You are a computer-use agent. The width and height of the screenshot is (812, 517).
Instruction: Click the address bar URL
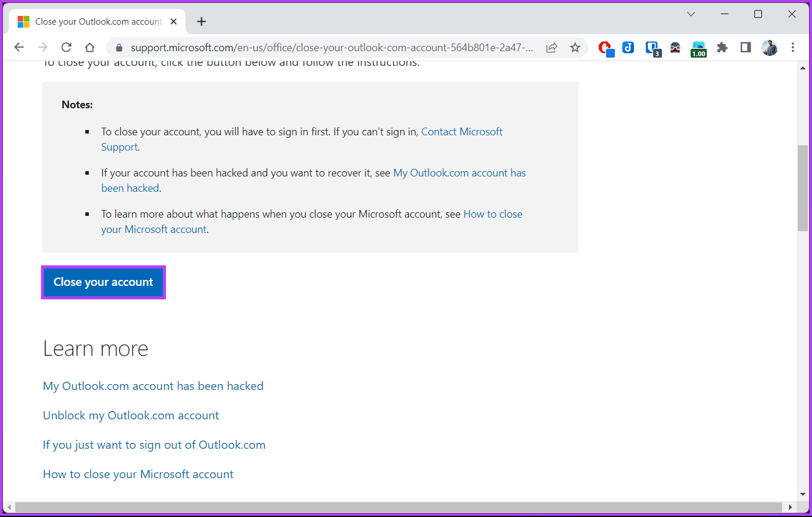tap(332, 48)
